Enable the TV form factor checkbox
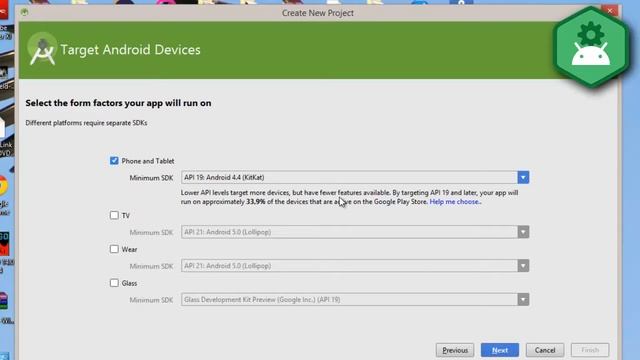This screenshot has width=640, height=360. [x=114, y=215]
